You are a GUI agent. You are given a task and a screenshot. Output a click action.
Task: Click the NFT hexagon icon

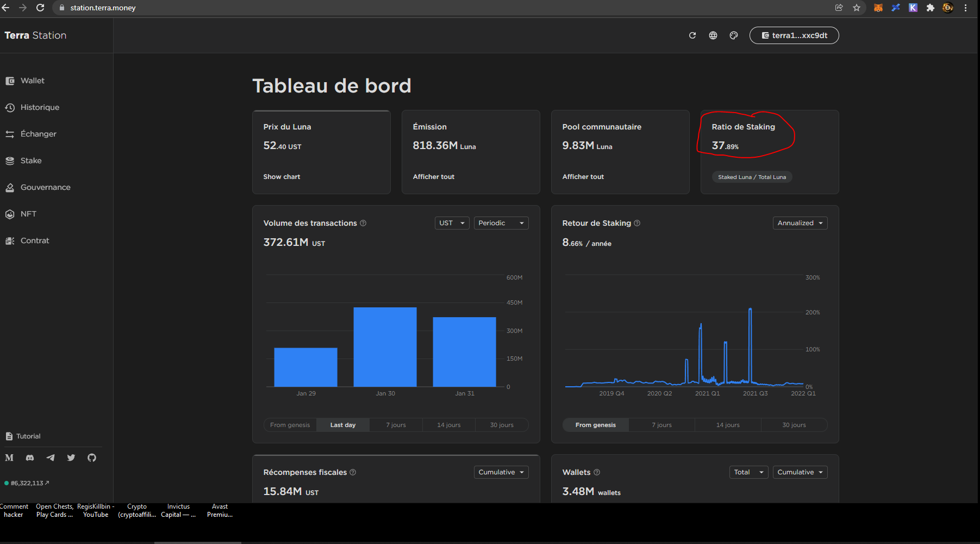tap(10, 214)
